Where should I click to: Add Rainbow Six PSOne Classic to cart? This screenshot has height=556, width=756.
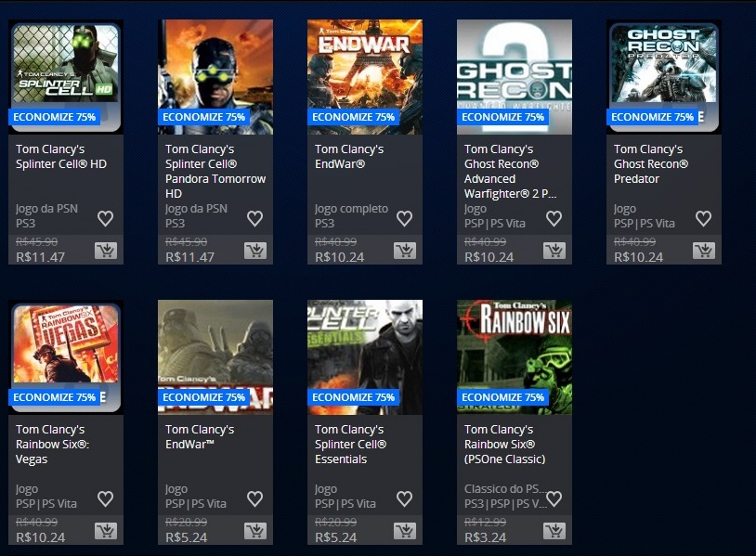(554, 531)
